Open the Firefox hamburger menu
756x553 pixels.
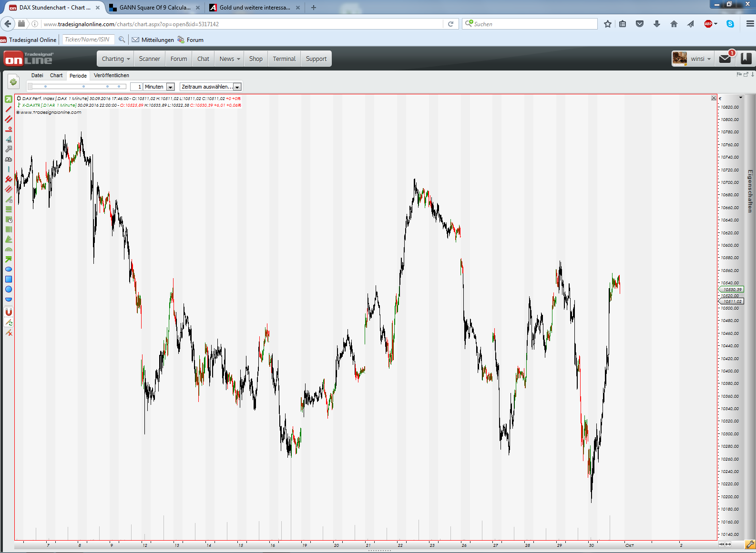click(750, 24)
